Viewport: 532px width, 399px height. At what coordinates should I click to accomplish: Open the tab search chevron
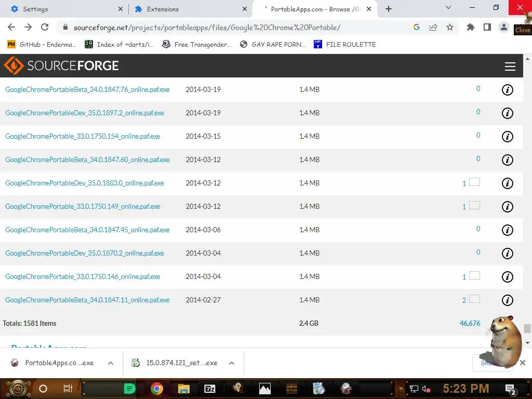pos(448,7)
